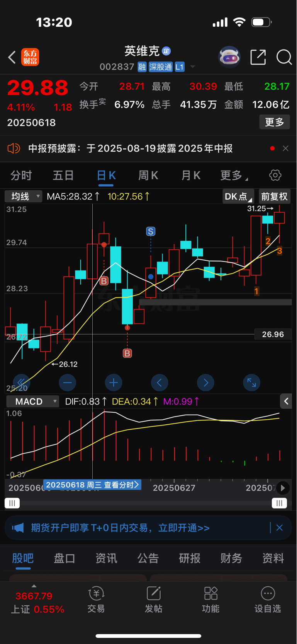Expand the stock title dropdown arrow
The height and width of the screenshot is (644, 297).
click(x=193, y=67)
